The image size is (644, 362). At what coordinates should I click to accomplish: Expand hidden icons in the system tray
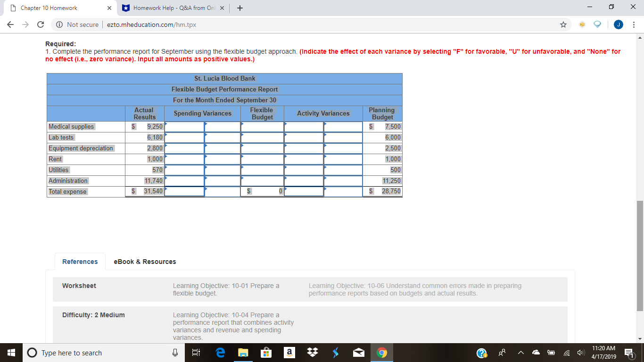tap(520, 352)
